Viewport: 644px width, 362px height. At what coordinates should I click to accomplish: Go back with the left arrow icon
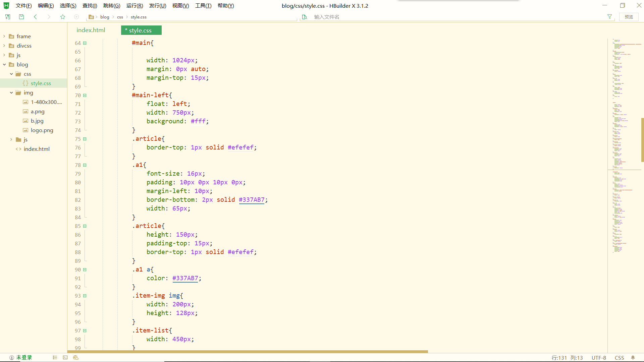[x=35, y=17]
